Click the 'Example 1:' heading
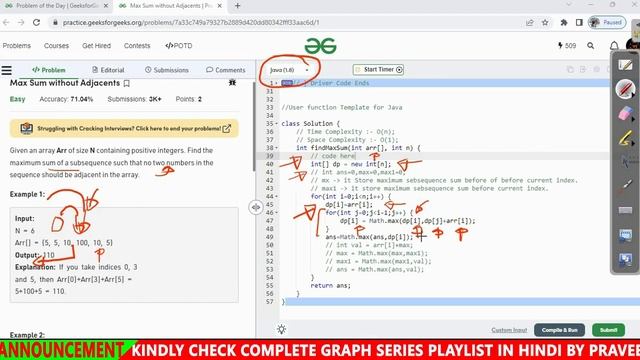 [27, 194]
